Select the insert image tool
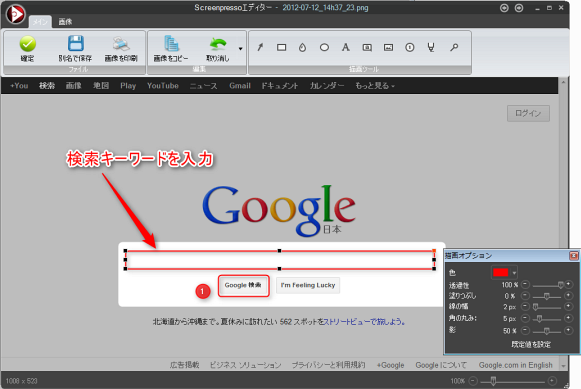This screenshot has width=581, height=389. click(388, 47)
